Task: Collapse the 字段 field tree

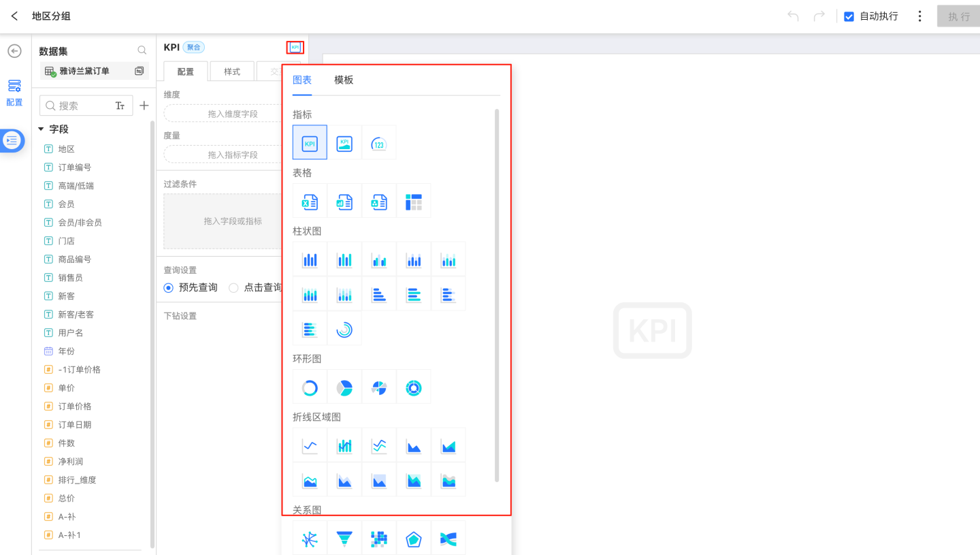Action: (41, 129)
